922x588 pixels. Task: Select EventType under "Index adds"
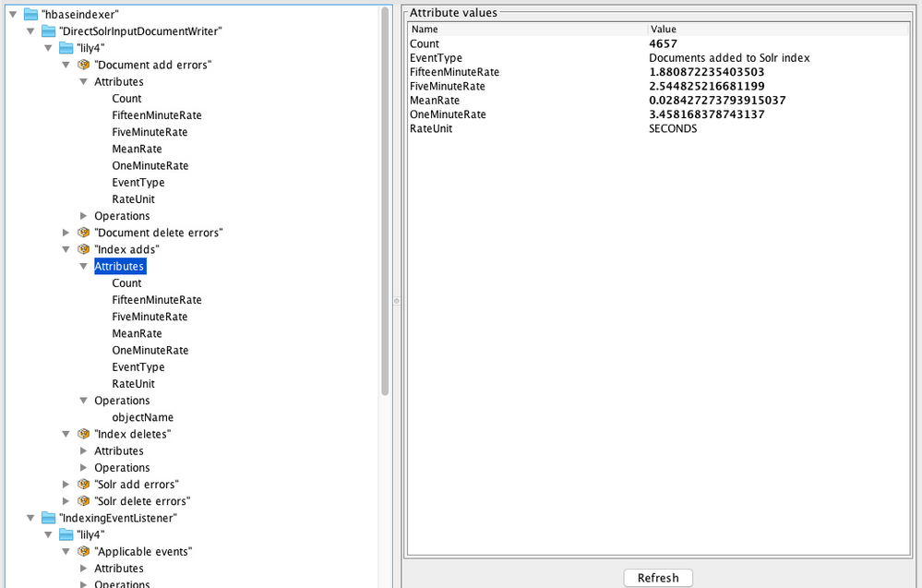coord(138,366)
